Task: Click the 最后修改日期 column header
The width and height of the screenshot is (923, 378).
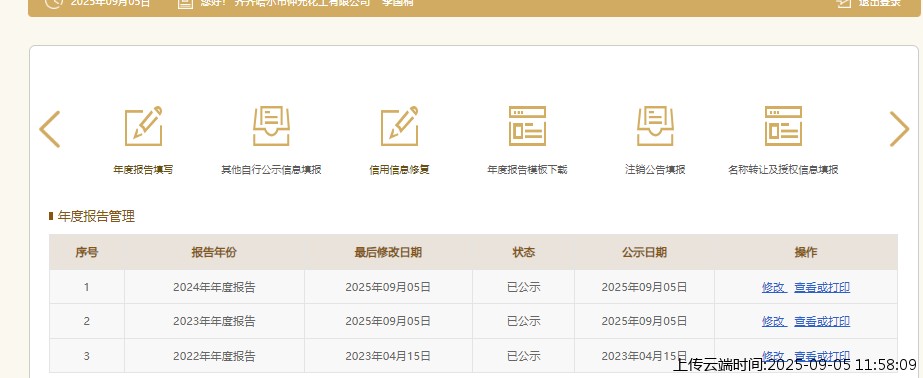Action: tap(388, 253)
